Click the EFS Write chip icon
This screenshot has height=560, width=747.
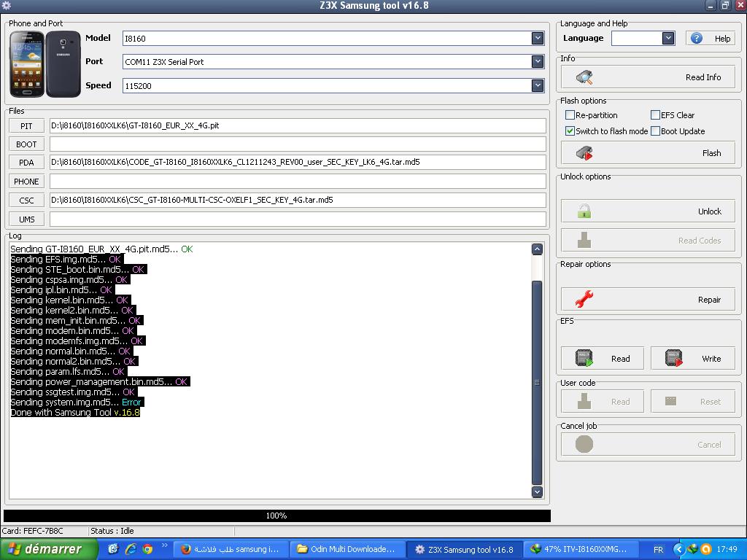(x=673, y=358)
